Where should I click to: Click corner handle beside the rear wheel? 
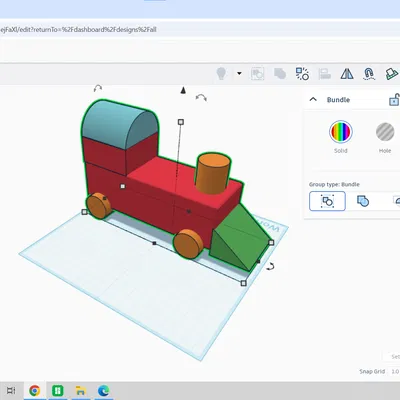tap(84, 212)
